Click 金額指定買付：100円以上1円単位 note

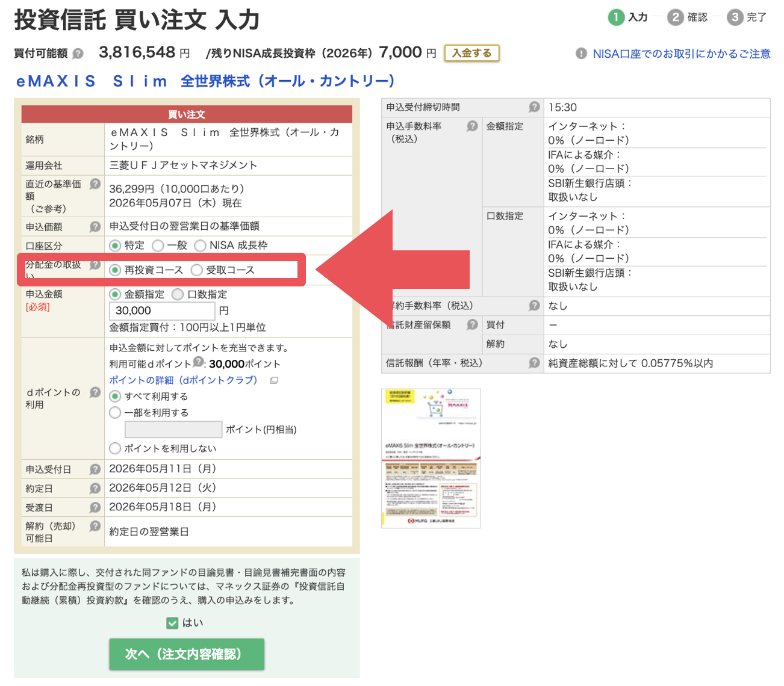tap(187, 327)
